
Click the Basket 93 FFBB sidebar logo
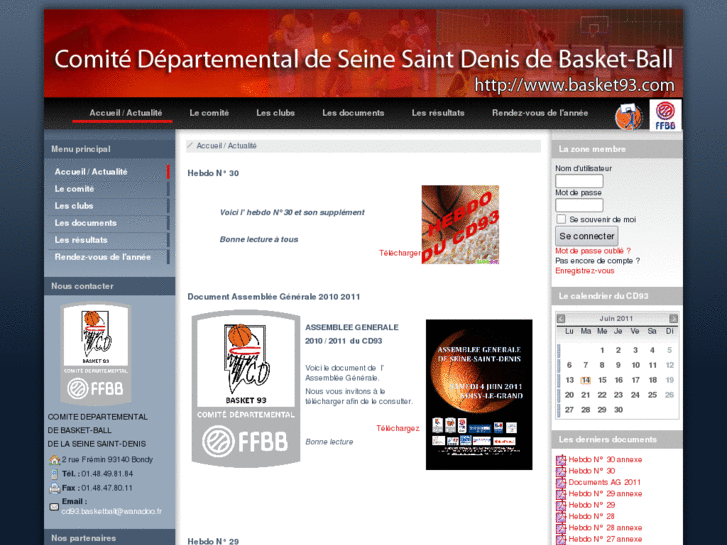96,354
